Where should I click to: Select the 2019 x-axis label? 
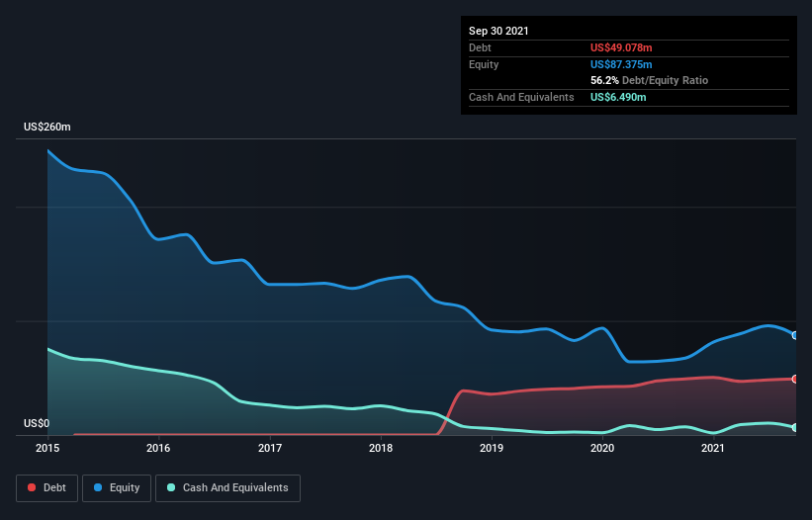click(x=492, y=448)
